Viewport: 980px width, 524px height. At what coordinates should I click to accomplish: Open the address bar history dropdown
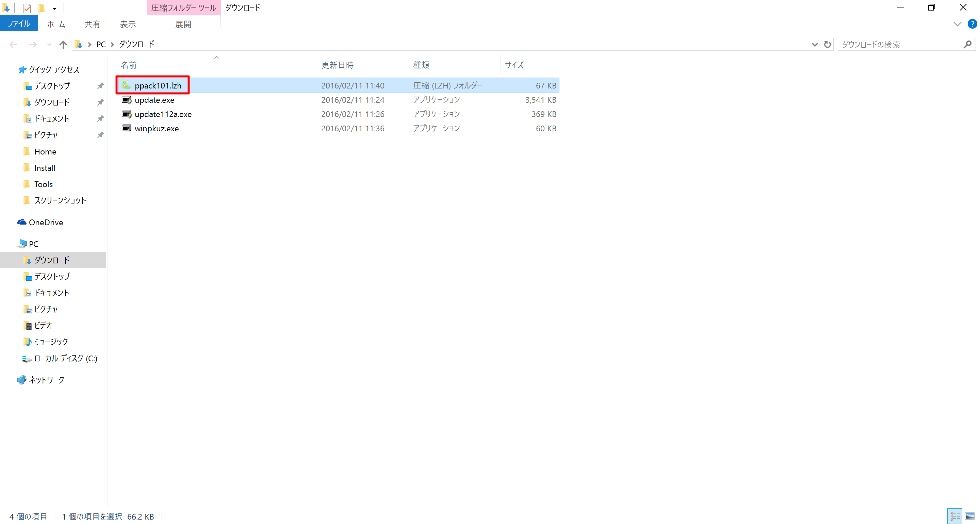[815, 45]
